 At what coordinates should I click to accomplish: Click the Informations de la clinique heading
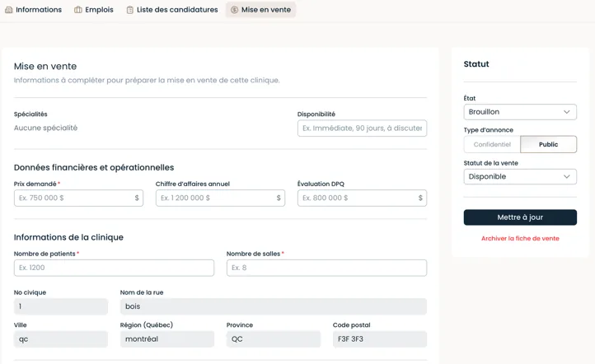point(68,237)
